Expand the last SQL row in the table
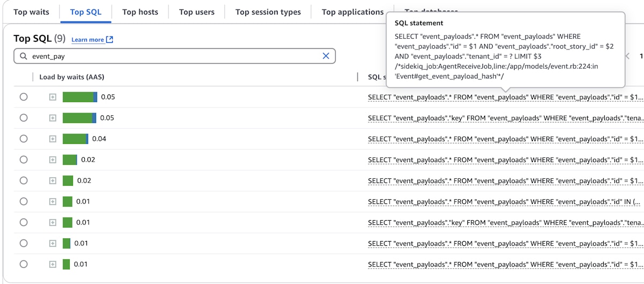This screenshot has height=284, width=644. coord(53,264)
